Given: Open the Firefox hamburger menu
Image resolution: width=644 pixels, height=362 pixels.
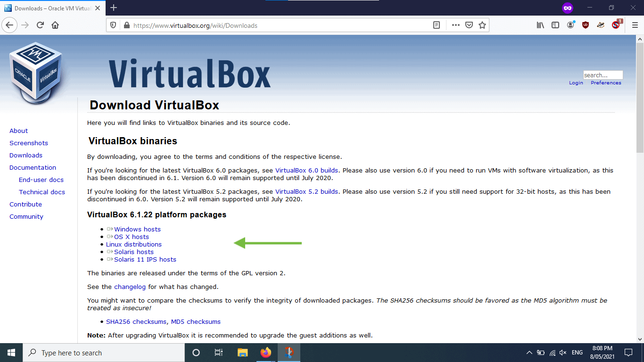Looking at the screenshot, I should click(x=635, y=25).
